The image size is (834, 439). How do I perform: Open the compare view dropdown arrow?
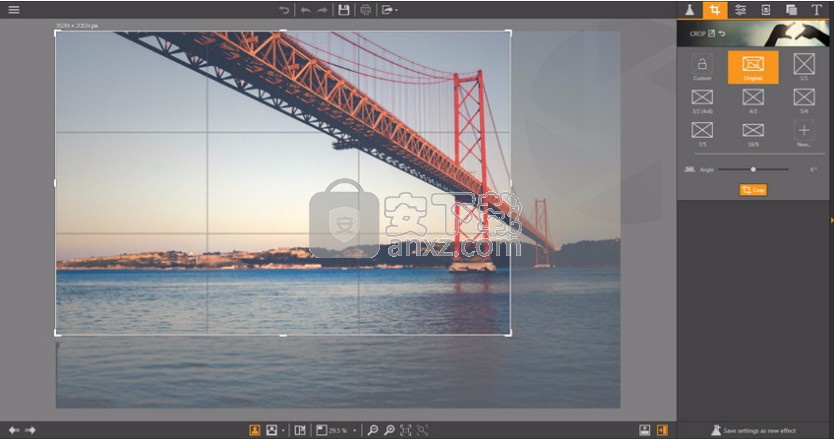283,430
